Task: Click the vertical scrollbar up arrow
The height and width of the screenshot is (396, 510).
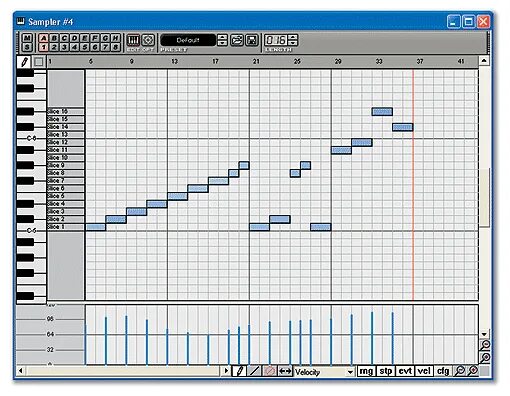Action: pyautogui.click(x=484, y=61)
